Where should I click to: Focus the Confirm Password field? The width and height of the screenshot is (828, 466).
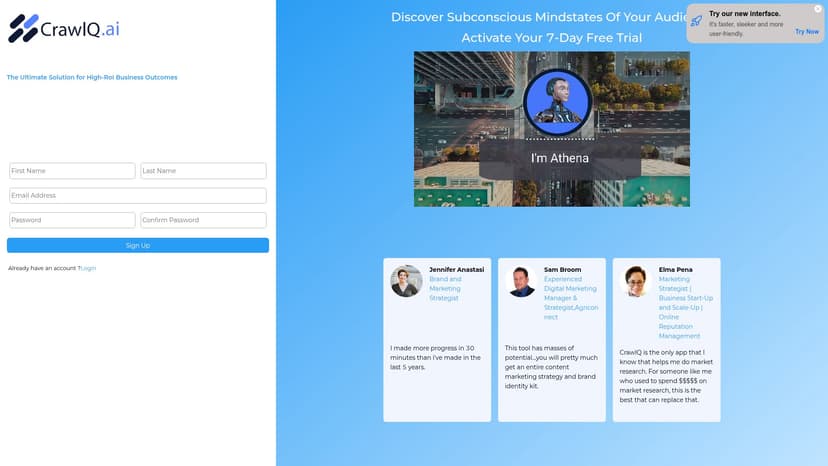(203, 220)
